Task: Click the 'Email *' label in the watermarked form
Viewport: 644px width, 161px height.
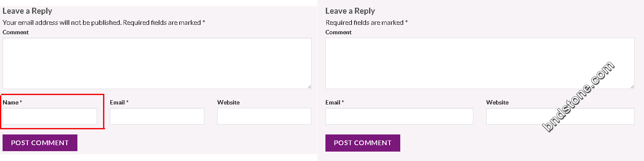Action: [x=335, y=102]
